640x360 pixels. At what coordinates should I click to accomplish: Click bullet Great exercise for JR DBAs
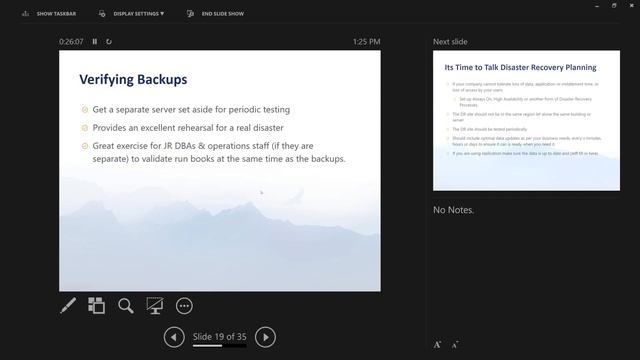click(219, 152)
